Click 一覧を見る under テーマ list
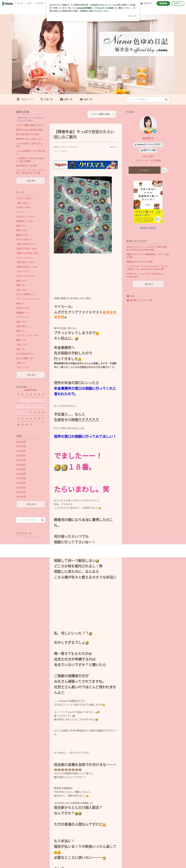 [x=31, y=375]
